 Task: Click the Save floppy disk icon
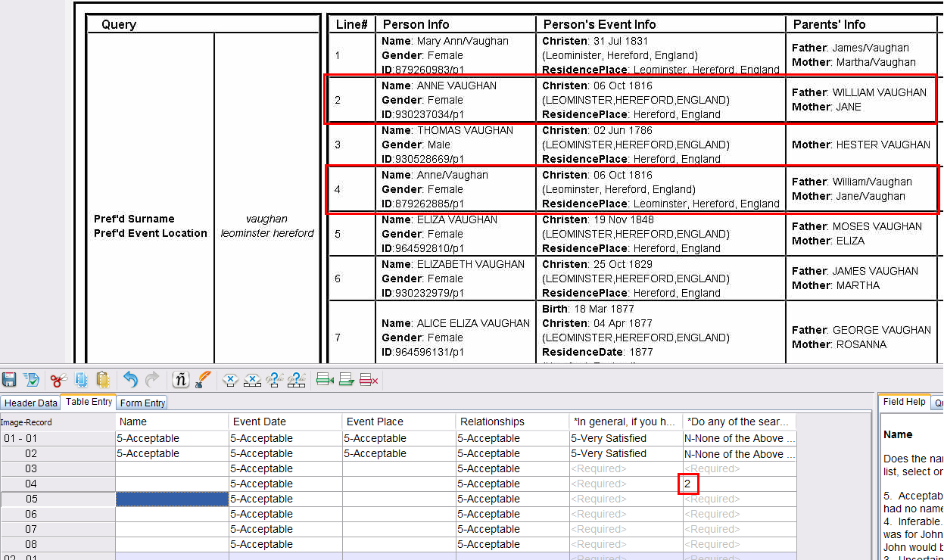tap(9, 379)
